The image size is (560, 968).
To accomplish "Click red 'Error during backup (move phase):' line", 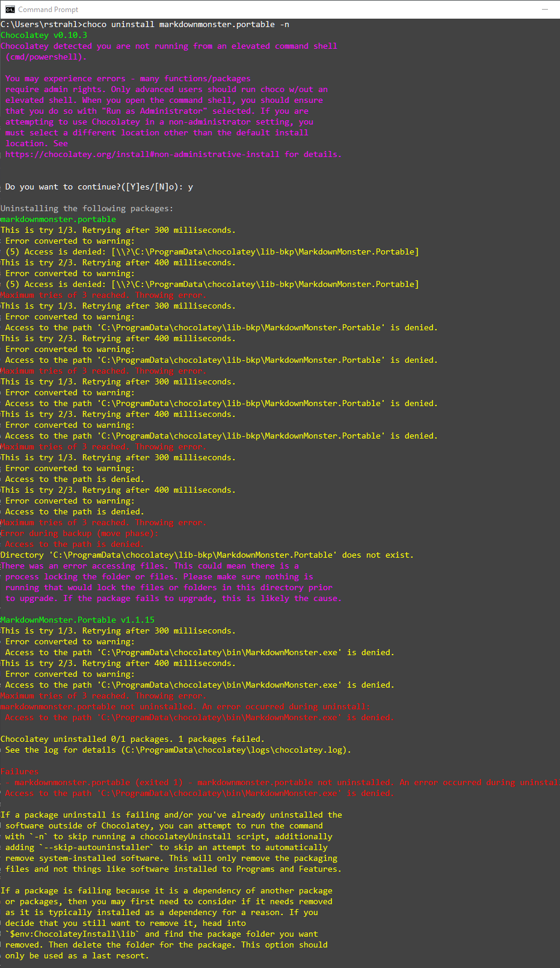I will click(80, 534).
